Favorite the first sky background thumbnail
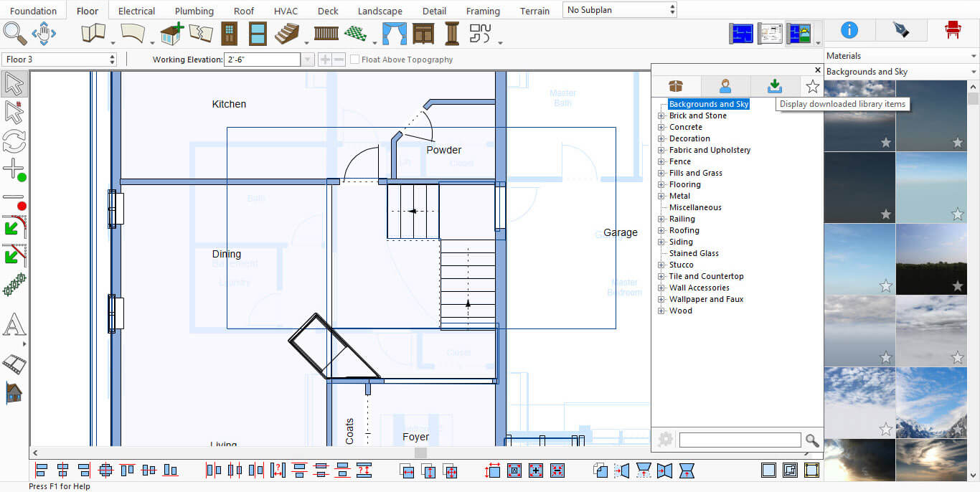Viewport: 980px width, 492px height. [x=886, y=143]
